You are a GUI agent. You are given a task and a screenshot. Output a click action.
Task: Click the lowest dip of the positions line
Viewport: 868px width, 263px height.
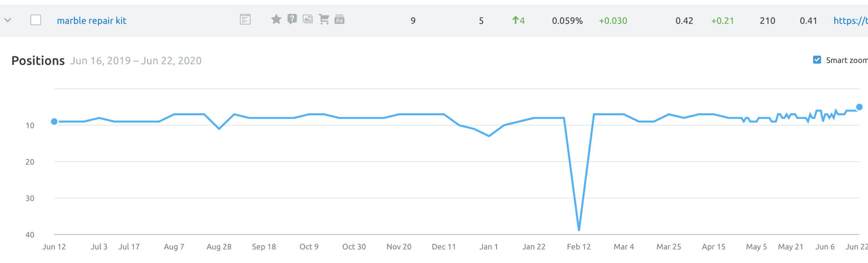[579, 230]
